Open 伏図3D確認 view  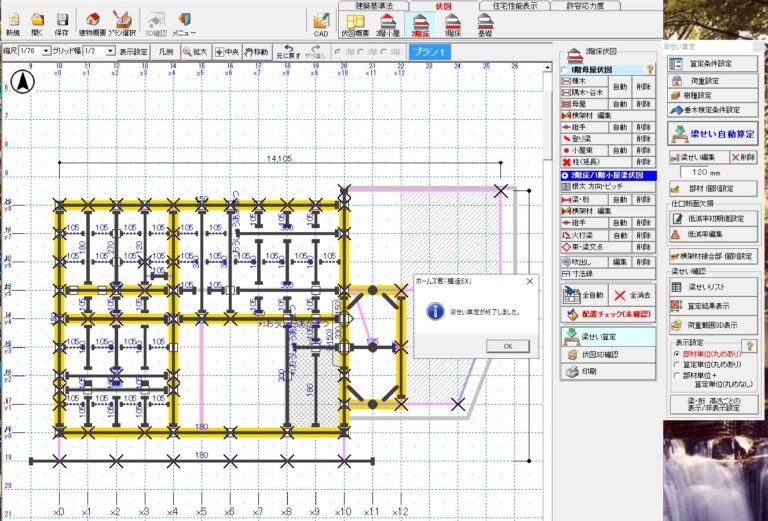point(608,355)
